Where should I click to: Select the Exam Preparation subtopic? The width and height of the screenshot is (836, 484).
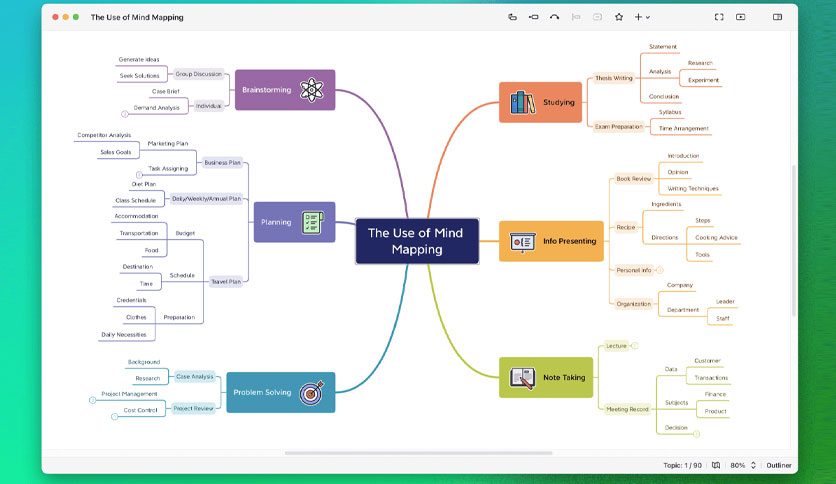point(618,126)
